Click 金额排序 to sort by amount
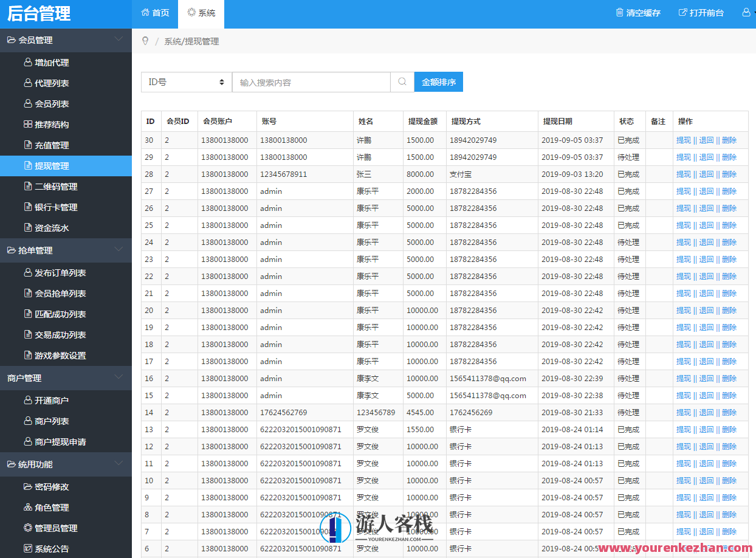The image size is (756, 558). (x=438, y=81)
